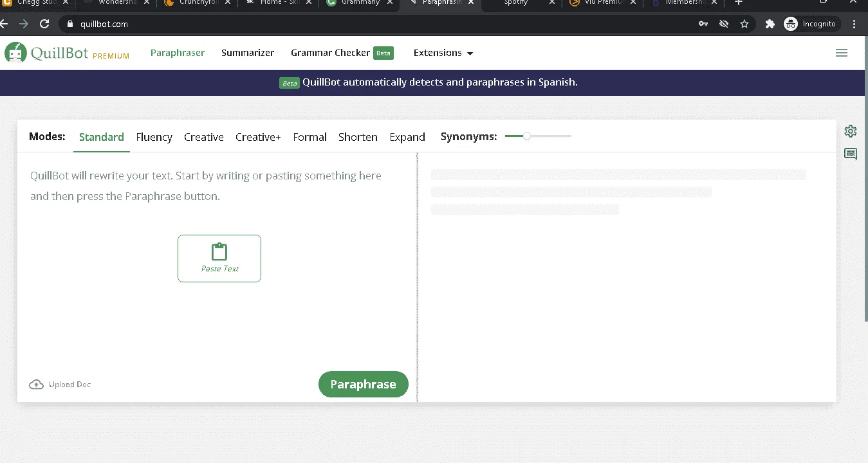Expand the Extensions dropdown
868x463 pixels.
443,53
